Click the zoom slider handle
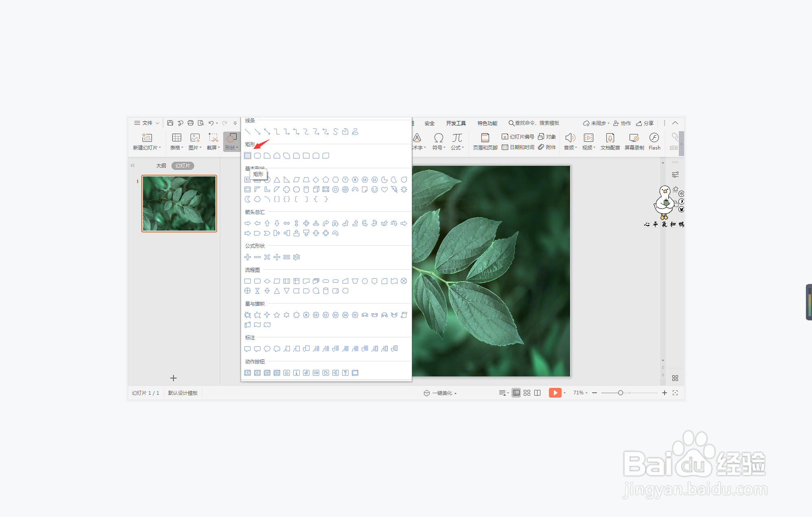This screenshot has height=517, width=812. (621, 393)
